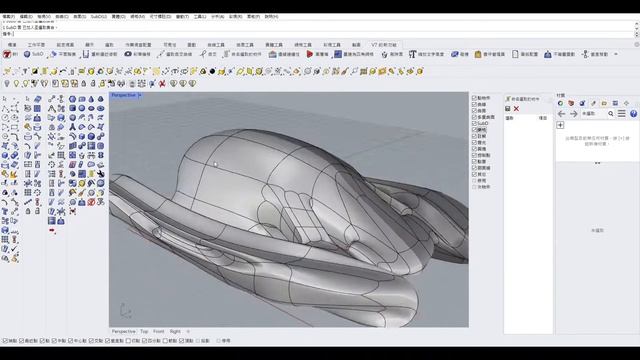The width and height of the screenshot is (640, 360).
Task: Open SubD(U) menu in menu bar
Action: tap(98, 17)
